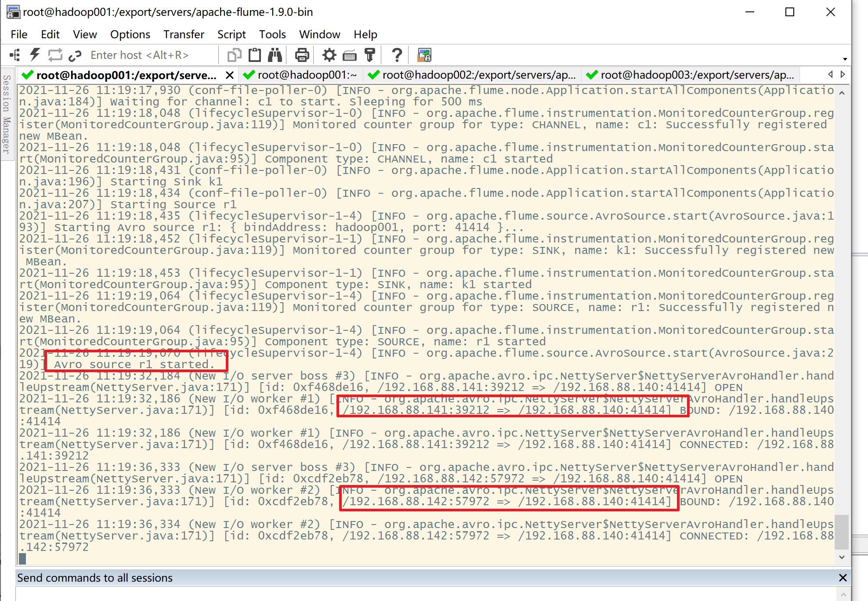Click the Public Key Assistant key icon
Image resolution: width=868 pixels, height=601 pixels.
click(x=370, y=55)
